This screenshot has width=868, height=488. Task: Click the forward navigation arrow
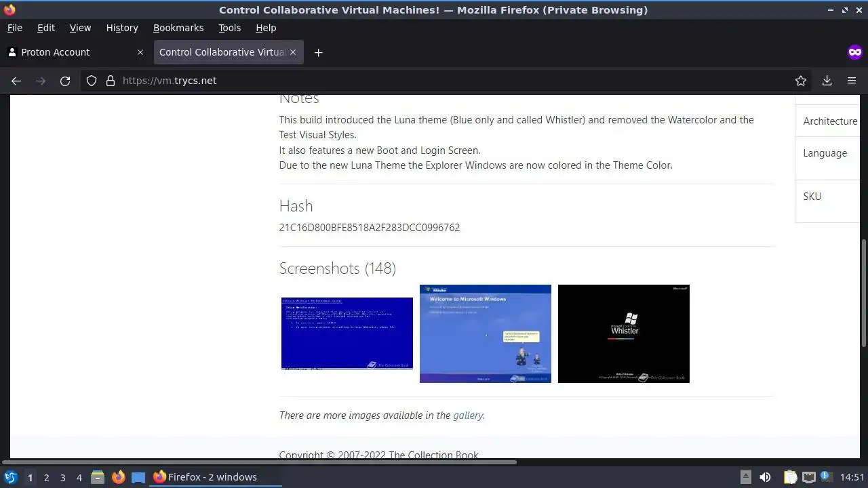pos(41,81)
